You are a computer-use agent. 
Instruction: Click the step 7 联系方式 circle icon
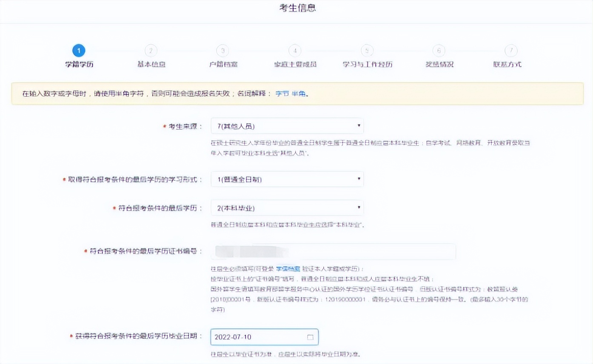point(511,50)
